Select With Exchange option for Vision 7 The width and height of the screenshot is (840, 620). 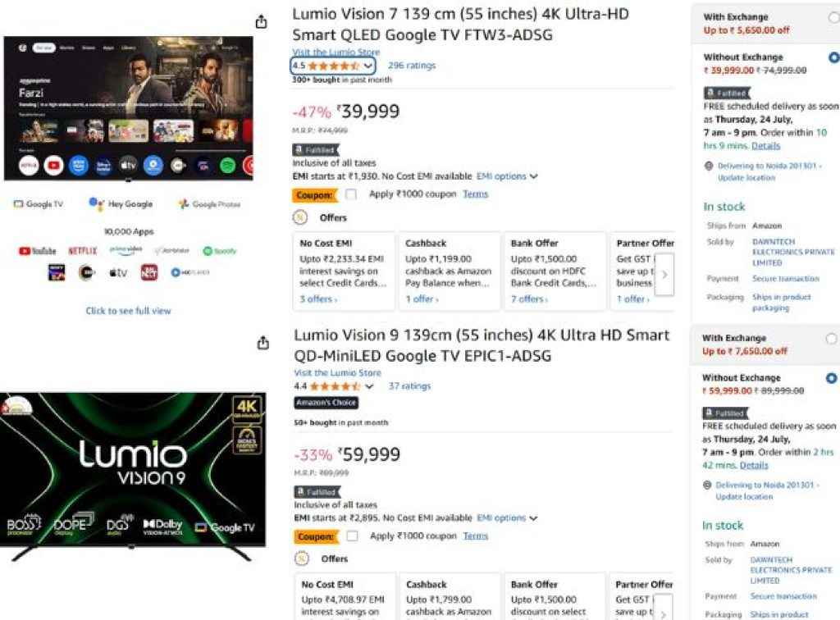[833, 16]
